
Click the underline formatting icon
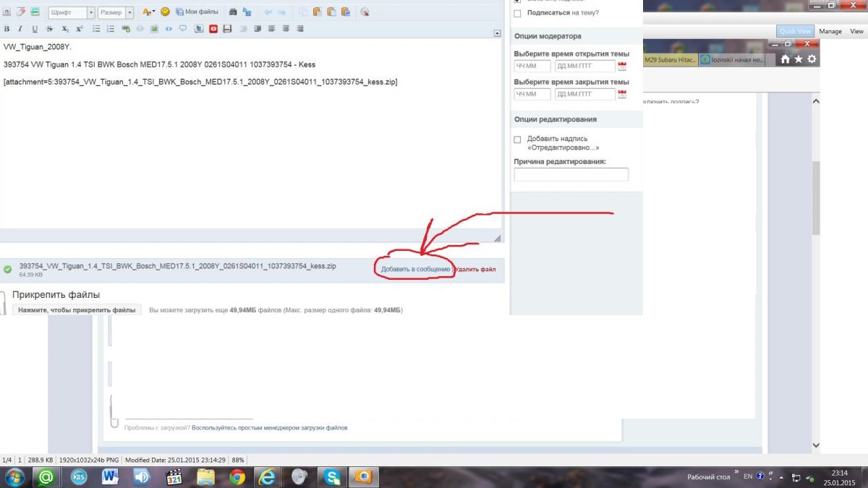pyautogui.click(x=35, y=29)
